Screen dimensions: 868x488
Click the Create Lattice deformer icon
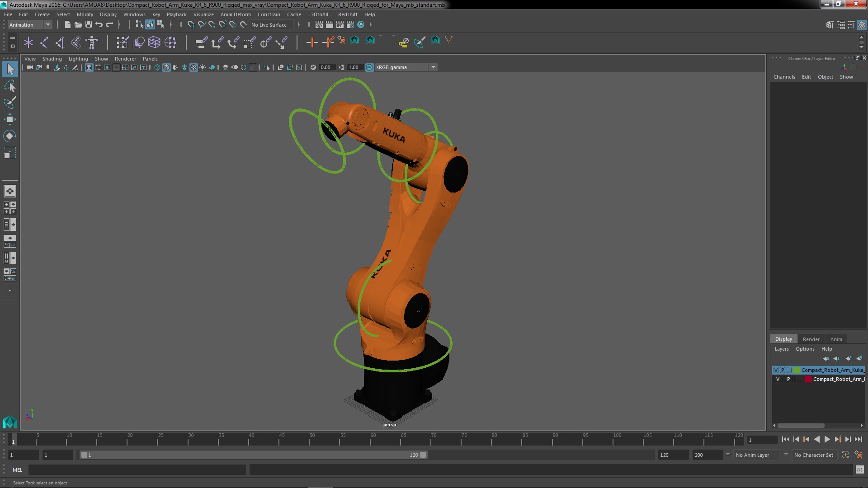pyautogui.click(x=154, y=42)
